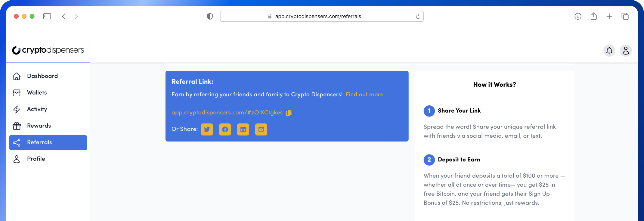Share referral link on Facebook

[x=225, y=129]
